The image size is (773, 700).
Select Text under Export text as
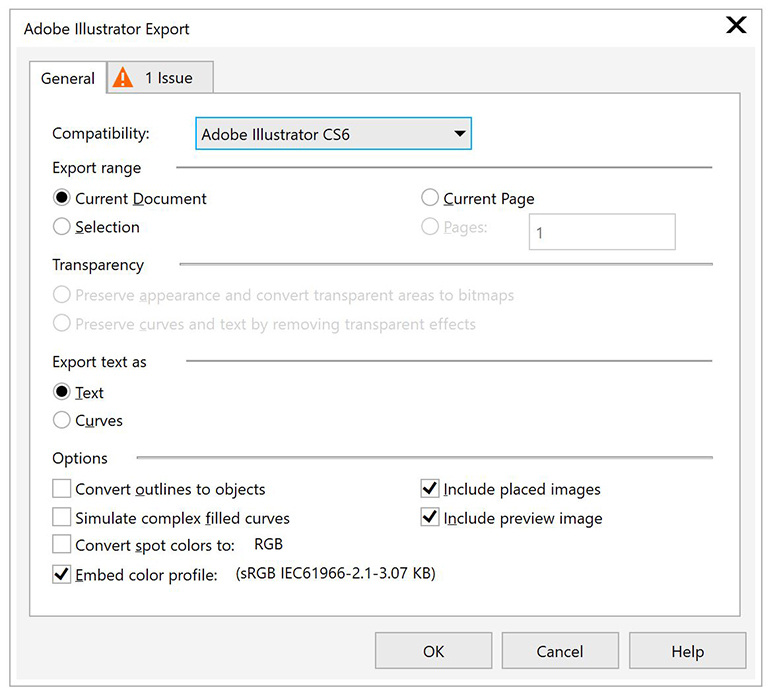click(63, 393)
